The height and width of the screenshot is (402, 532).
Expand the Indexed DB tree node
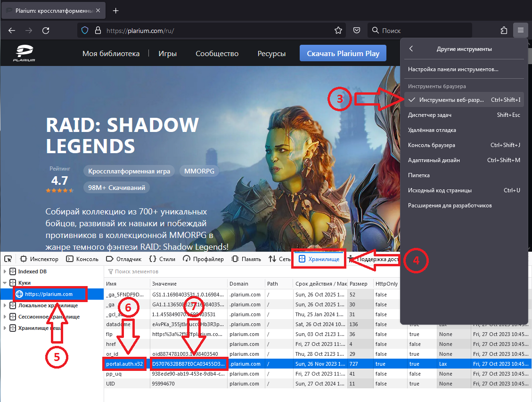click(5, 271)
